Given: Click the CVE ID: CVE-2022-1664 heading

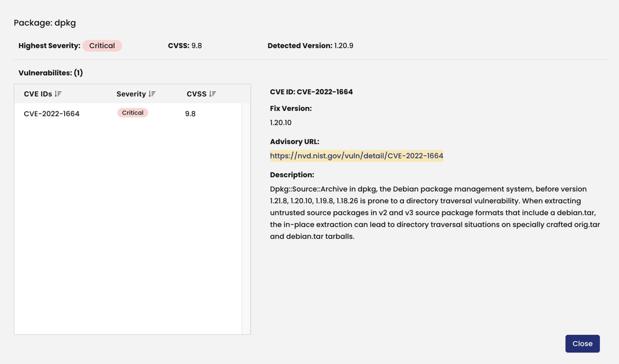Looking at the screenshot, I should tap(311, 92).
